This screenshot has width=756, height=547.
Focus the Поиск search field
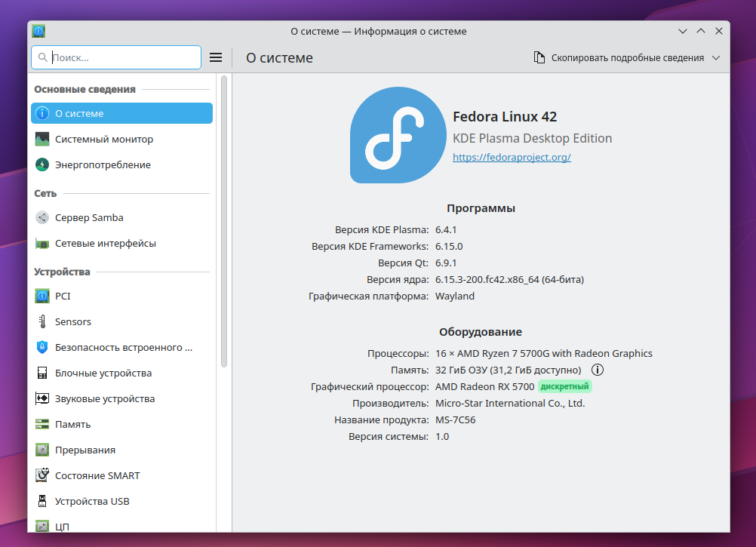(116, 58)
